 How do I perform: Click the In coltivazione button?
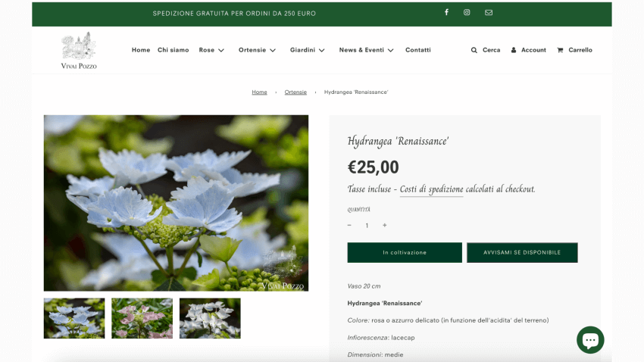coord(405,252)
